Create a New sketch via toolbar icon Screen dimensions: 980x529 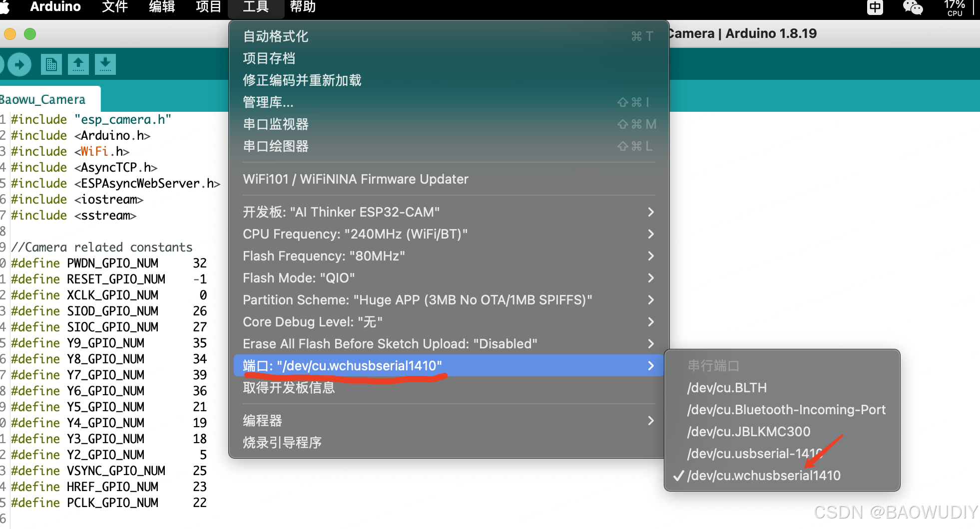coord(51,64)
